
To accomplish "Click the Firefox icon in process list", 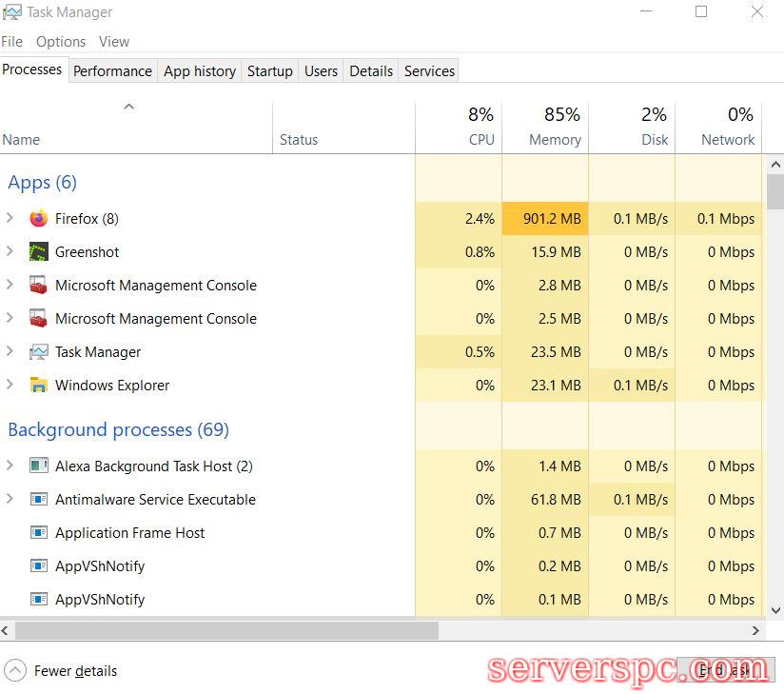I will [38, 219].
